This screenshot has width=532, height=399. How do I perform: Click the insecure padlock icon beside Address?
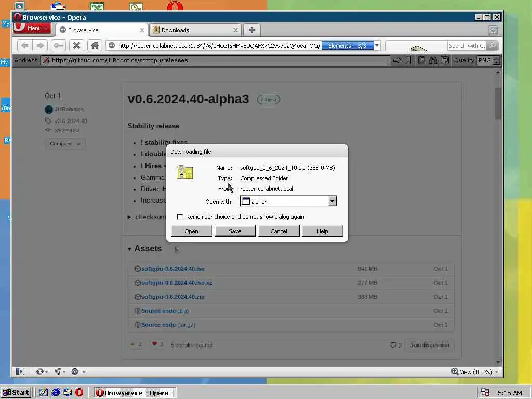[x=46, y=60]
